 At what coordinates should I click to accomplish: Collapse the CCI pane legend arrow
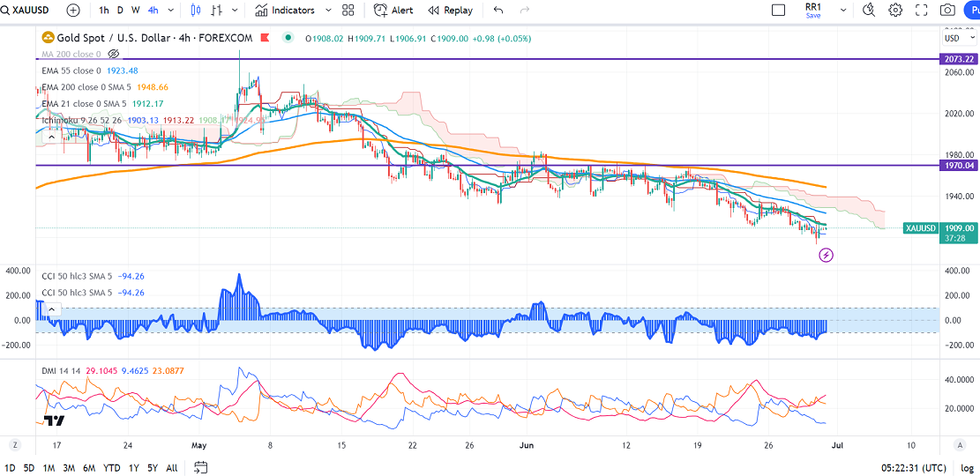point(52,309)
